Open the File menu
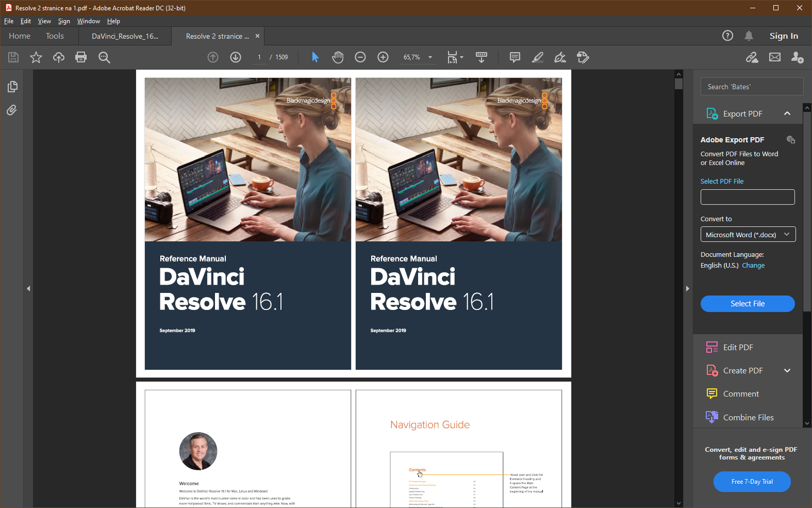812x508 pixels. [9, 21]
